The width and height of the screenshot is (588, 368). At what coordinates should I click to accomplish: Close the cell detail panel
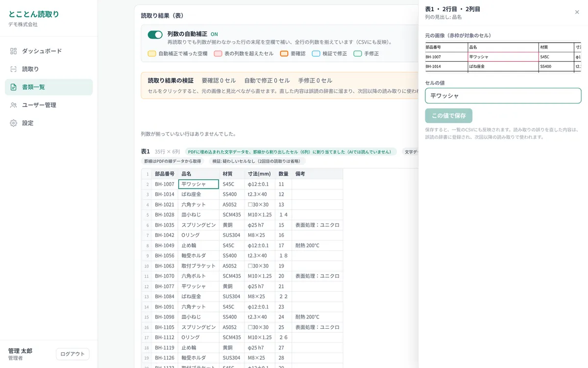click(x=577, y=12)
